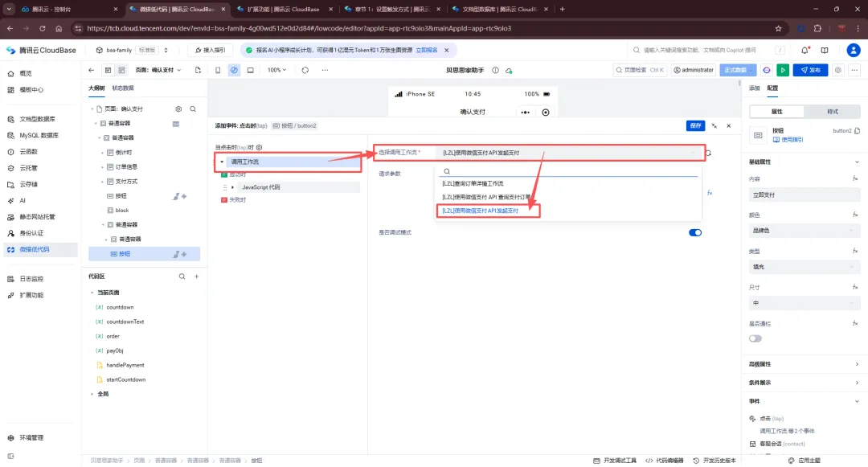Screen dimensions: 868x467
Task: Open the notification bell icon
Action: pyautogui.click(x=805, y=50)
